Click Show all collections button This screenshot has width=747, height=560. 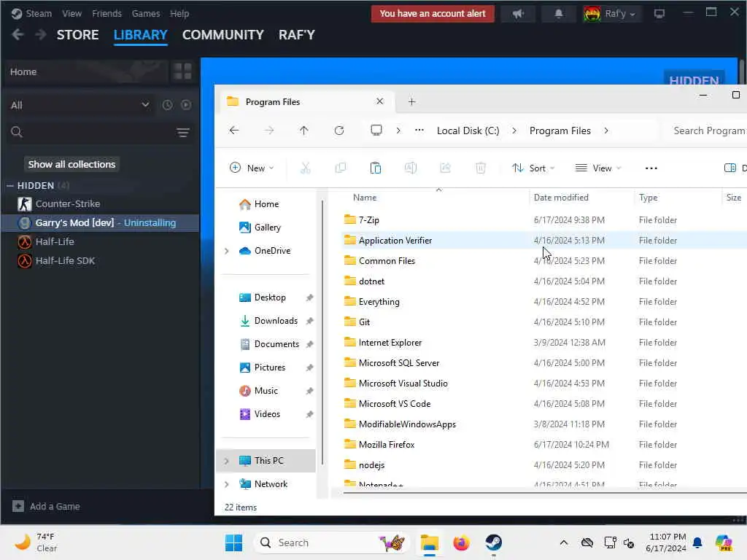(x=71, y=164)
